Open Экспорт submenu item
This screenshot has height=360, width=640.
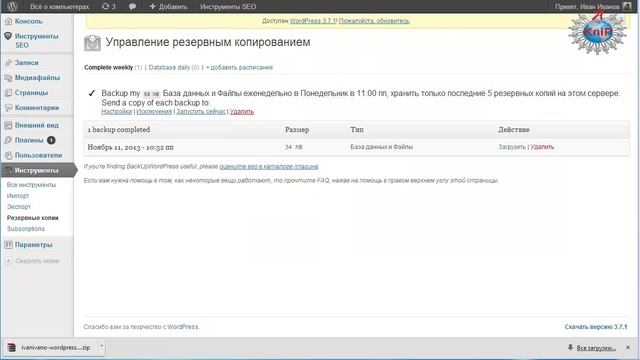pos(19,207)
